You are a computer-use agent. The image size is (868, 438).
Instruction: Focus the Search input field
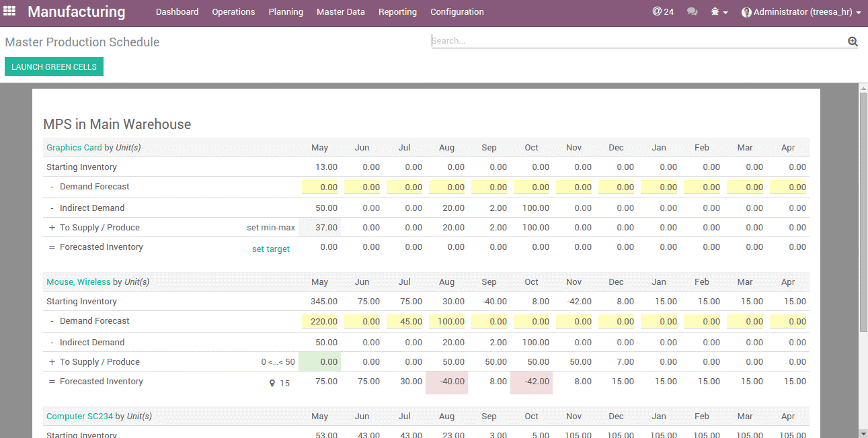point(639,41)
